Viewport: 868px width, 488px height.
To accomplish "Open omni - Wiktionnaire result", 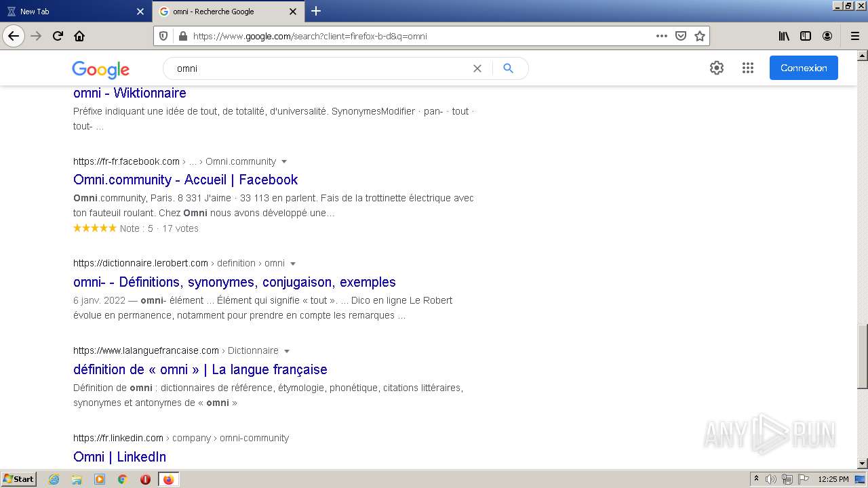I will 130,93.
